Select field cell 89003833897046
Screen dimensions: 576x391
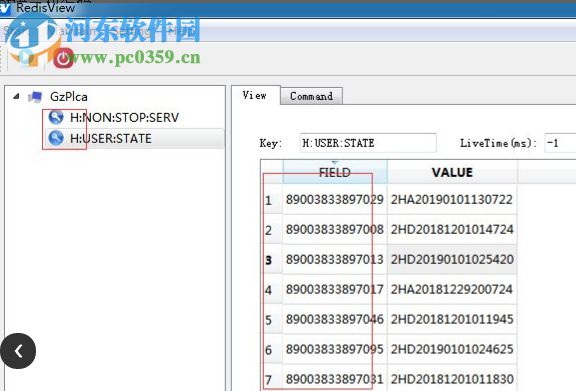tap(335, 319)
